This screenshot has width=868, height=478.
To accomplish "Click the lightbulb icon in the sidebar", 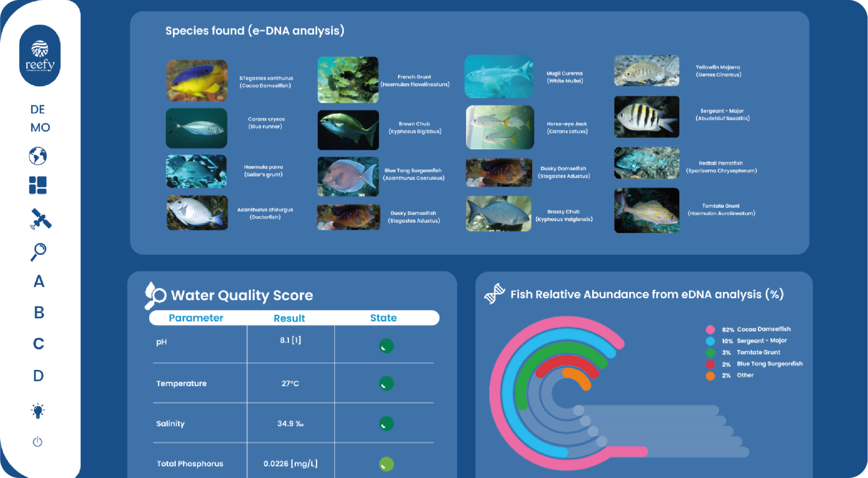I will click(38, 411).
